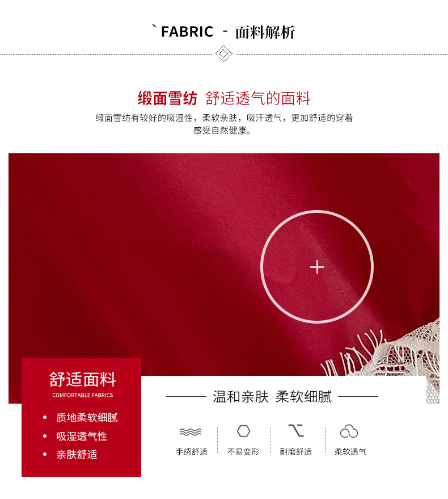Select the 吸湿透气性 bullet item

(82, 436)
